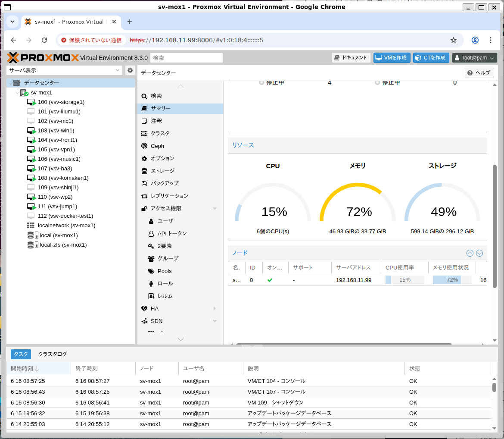Click the heartbeat icon beside HA
This screenshot has width=504, height=439.
(144, 309)
